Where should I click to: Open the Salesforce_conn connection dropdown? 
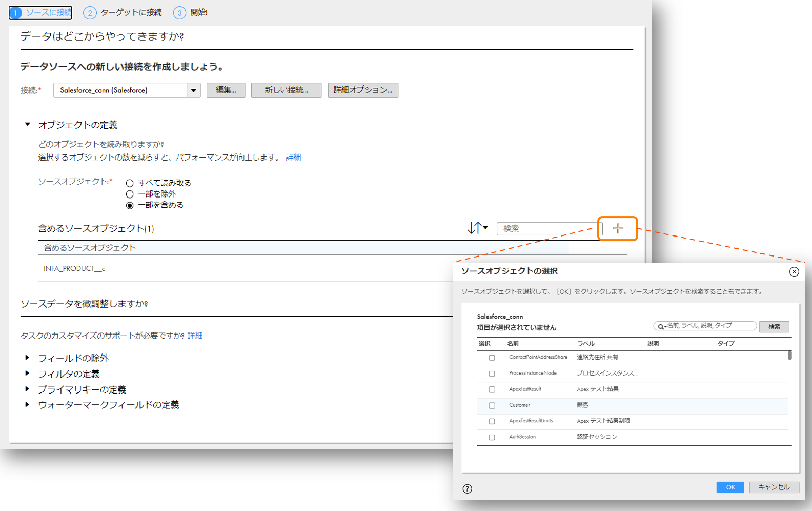pyautogui.click(x=193, y=90)
